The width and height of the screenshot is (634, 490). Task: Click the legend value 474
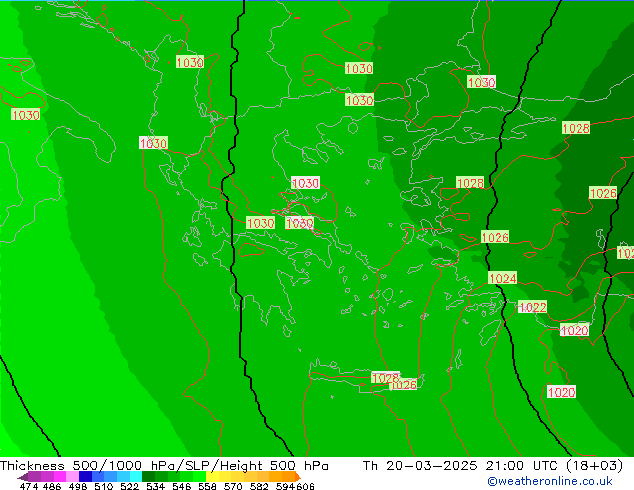click(x=28, y=486)
